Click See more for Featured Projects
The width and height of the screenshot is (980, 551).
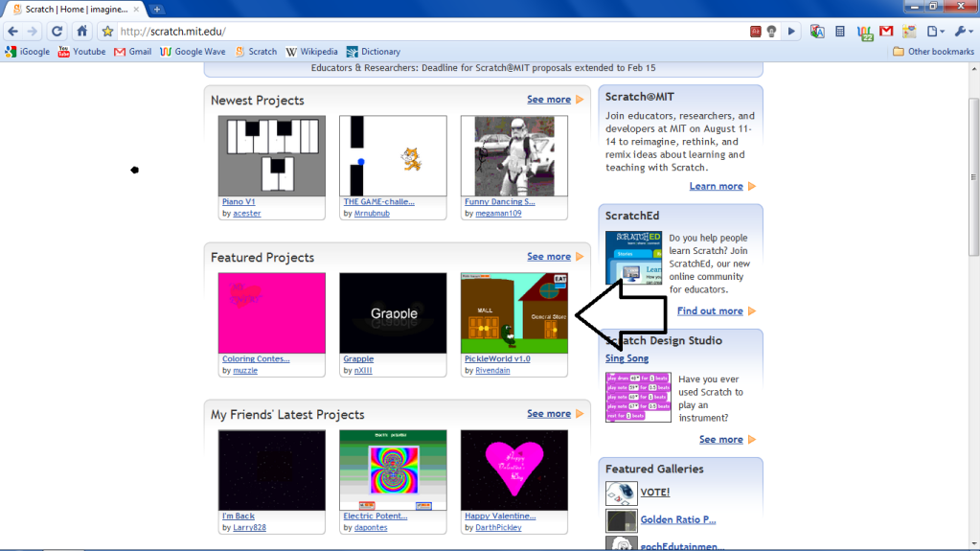pos(549,257)
